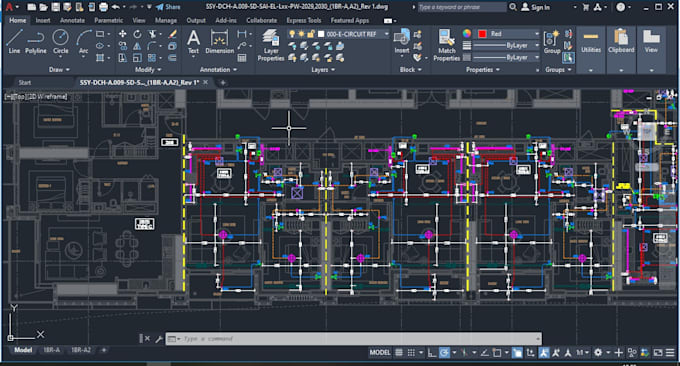
Task: Click the Group tool icon
Action: pyautogui.click(x=552, y=42)
